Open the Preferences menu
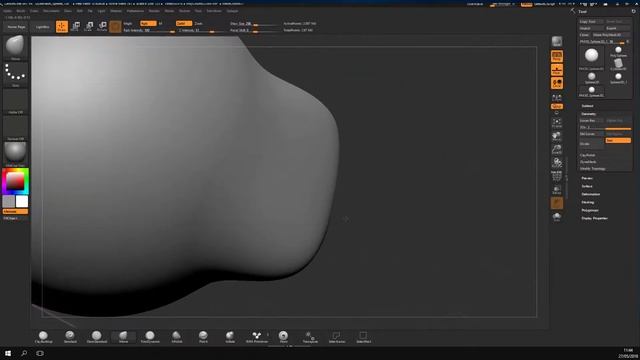 tap(135, 11)
